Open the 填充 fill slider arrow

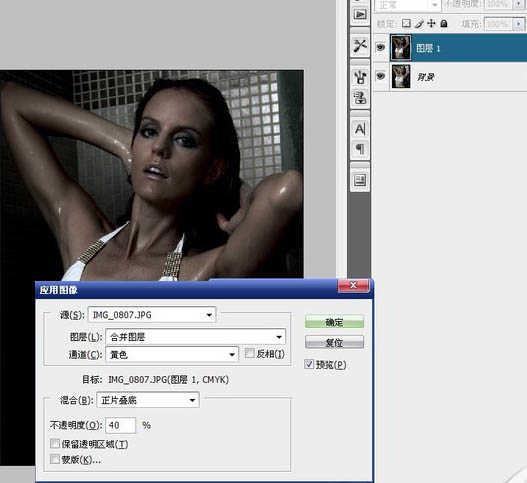(x=519, y=24)
